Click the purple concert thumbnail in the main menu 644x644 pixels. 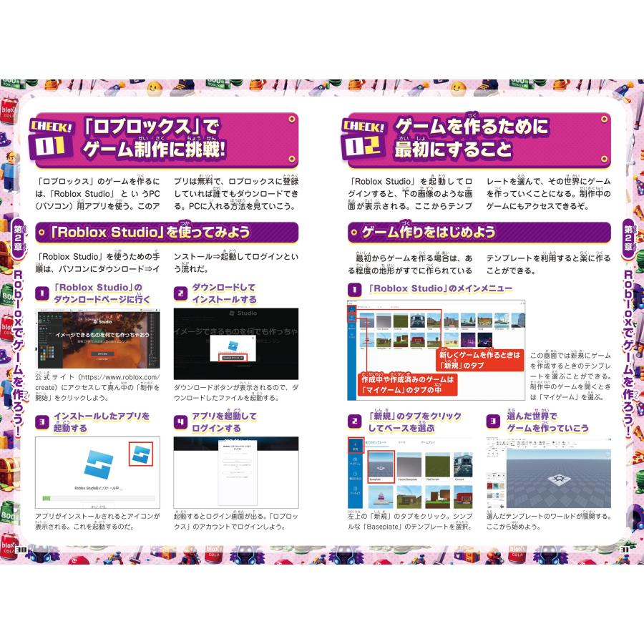pos(469,340)
